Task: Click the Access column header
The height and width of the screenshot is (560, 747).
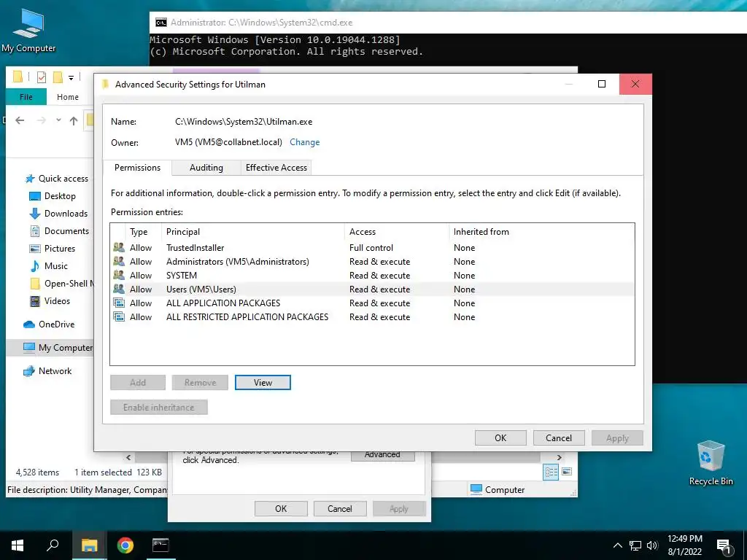Action: tap(396, 232)
